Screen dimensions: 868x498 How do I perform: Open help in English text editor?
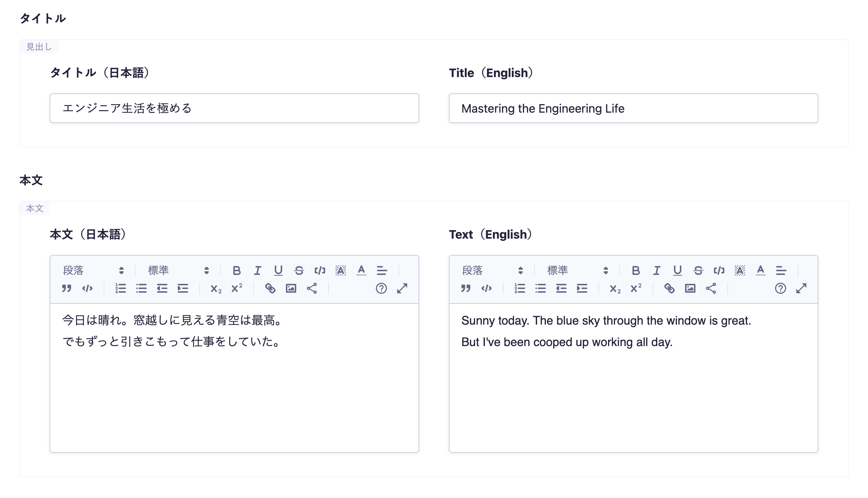(780, 288)
